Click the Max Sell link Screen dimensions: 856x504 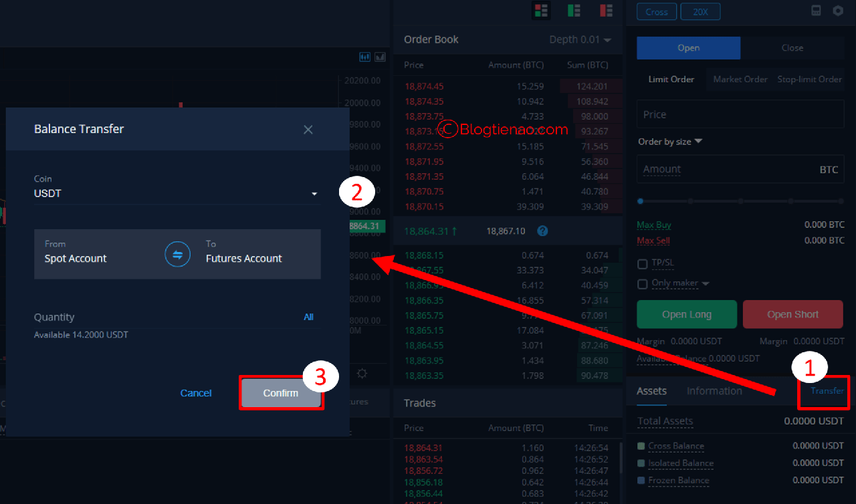click(x=653, y=241)
